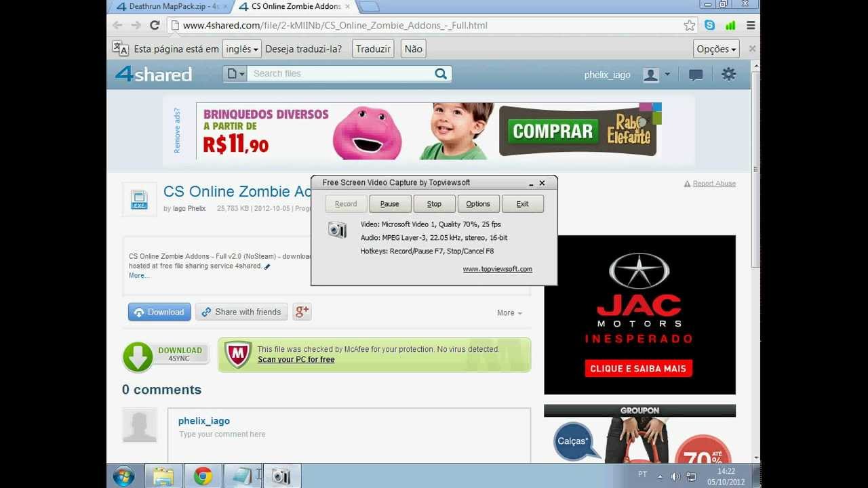Open the www.topviewsoft.com link

(x=498, y=269)
